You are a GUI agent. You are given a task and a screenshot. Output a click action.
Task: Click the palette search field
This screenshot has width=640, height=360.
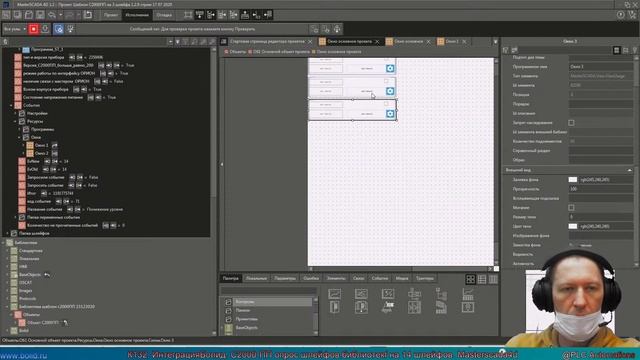pos(269,290)
